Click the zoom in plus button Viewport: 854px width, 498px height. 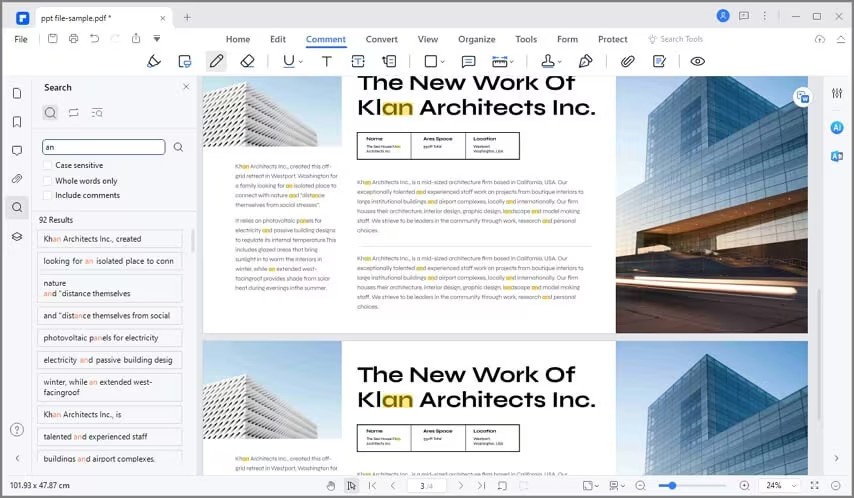pos(744,485)
